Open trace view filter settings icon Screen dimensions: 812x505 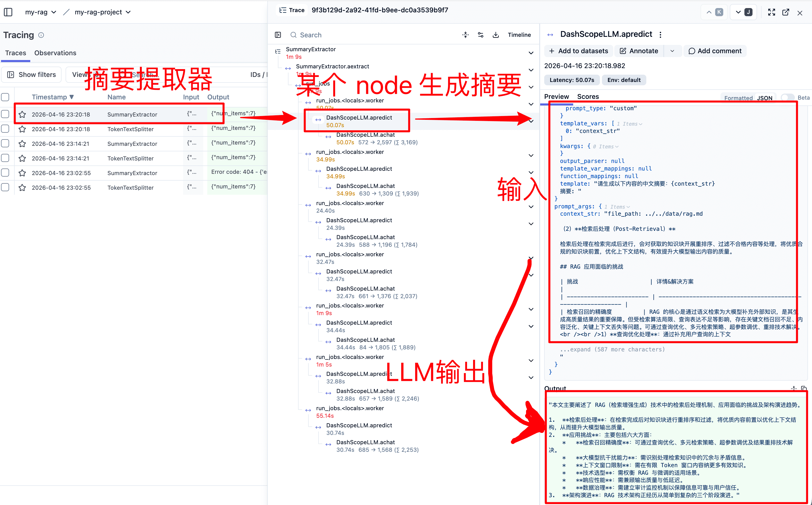tap(480, 35)
